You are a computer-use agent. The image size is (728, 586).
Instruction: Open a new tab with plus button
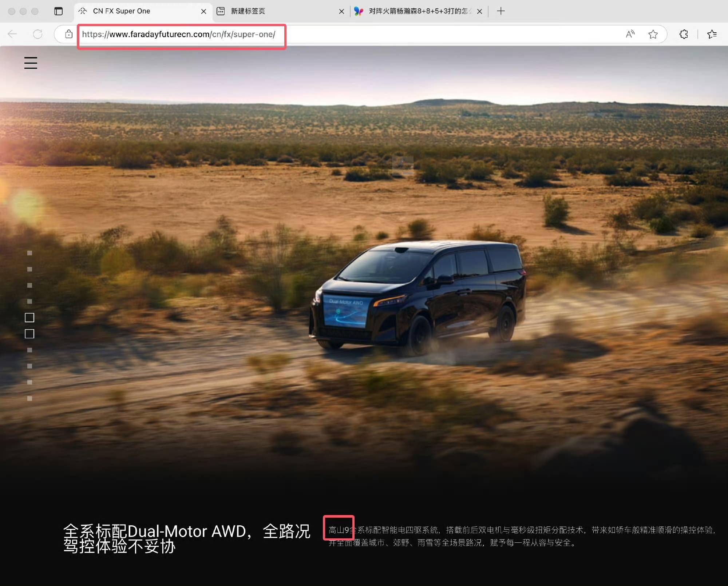coord(501,11)
